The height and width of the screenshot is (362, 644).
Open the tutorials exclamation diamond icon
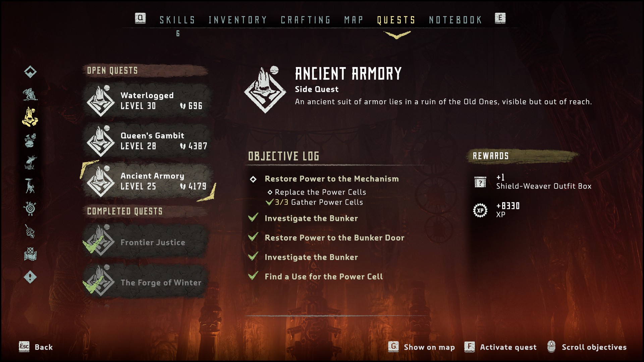coord(30,277)
